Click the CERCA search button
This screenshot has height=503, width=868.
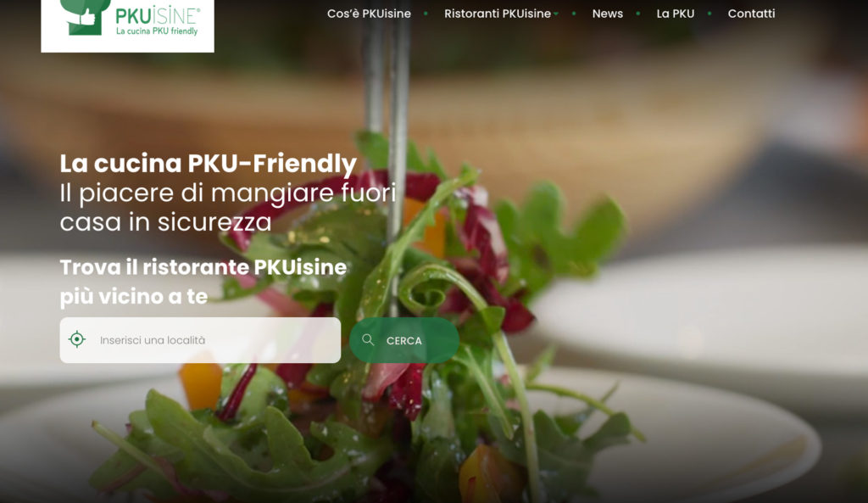pos(404,340)
